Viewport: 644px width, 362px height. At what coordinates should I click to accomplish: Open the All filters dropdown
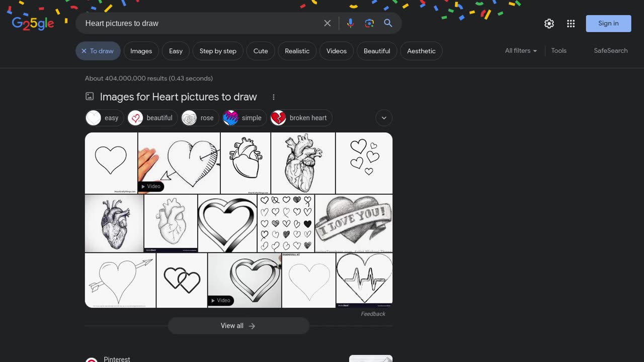pyautogui.click(x=521, y=51)
